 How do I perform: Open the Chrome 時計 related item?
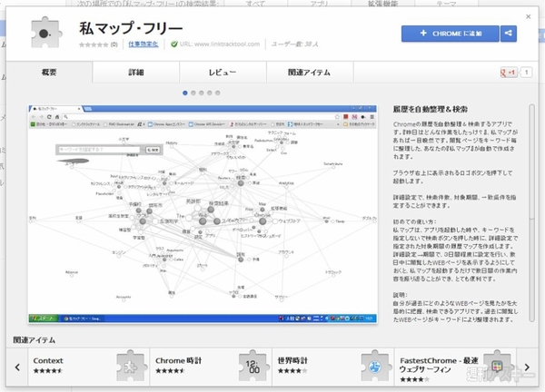point(211,367)
